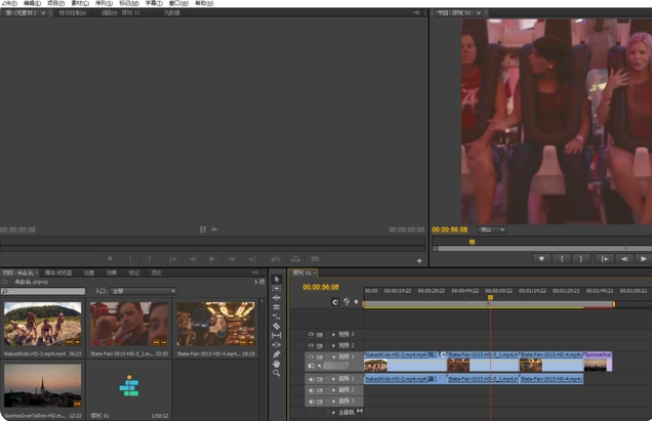Open the 帮助 menu
Image resolution: width=652 pixels, height=421 pixels.
tap(204, 3)
